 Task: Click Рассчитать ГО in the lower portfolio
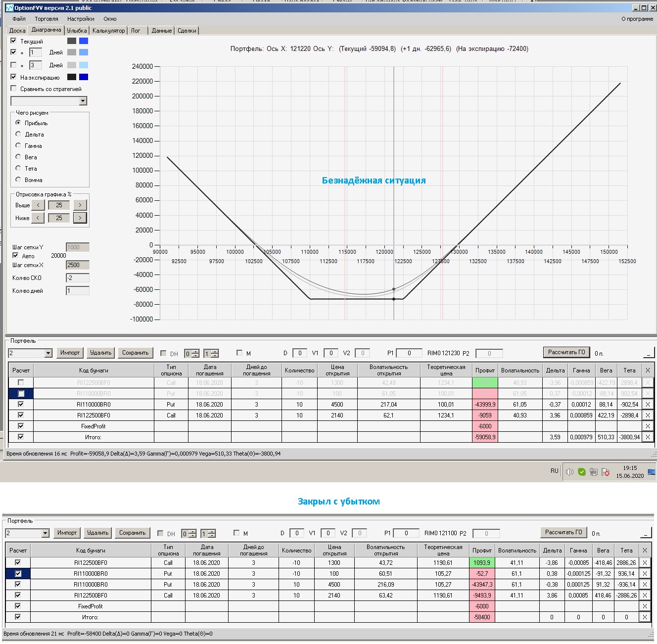click(563, 532)
